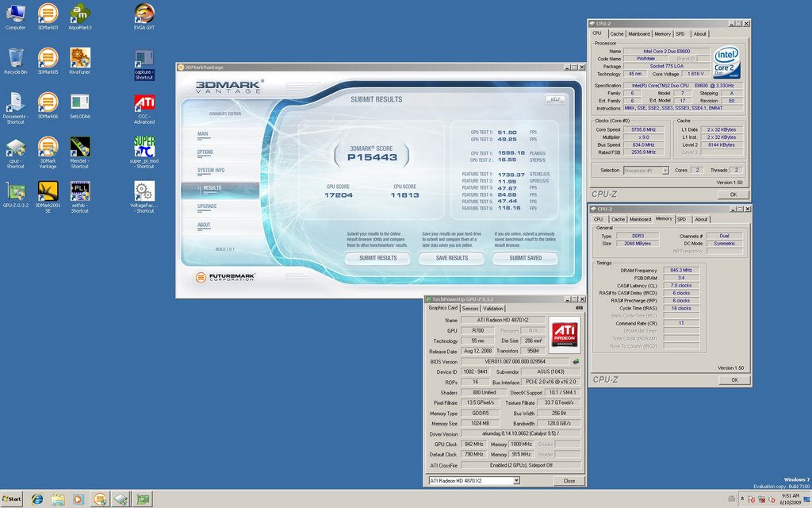Viewport: 812px width, 508px height.
Task: Select the setfsb - Shortcut icon
Action: point(80,197)
